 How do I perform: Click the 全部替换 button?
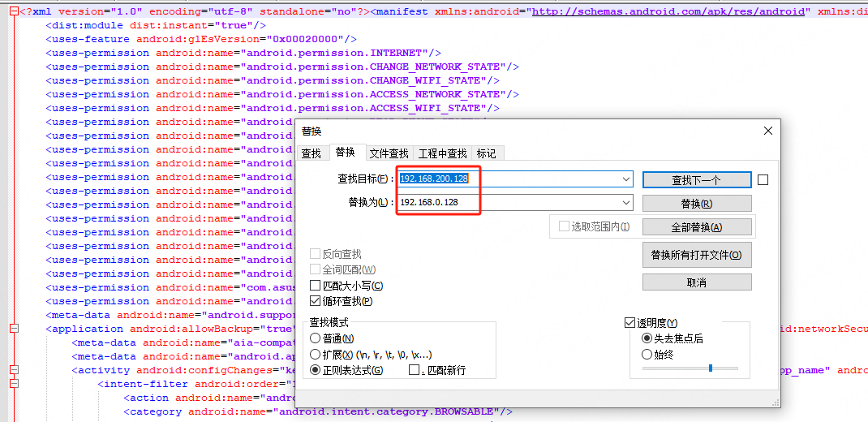(x=697, y=227)
